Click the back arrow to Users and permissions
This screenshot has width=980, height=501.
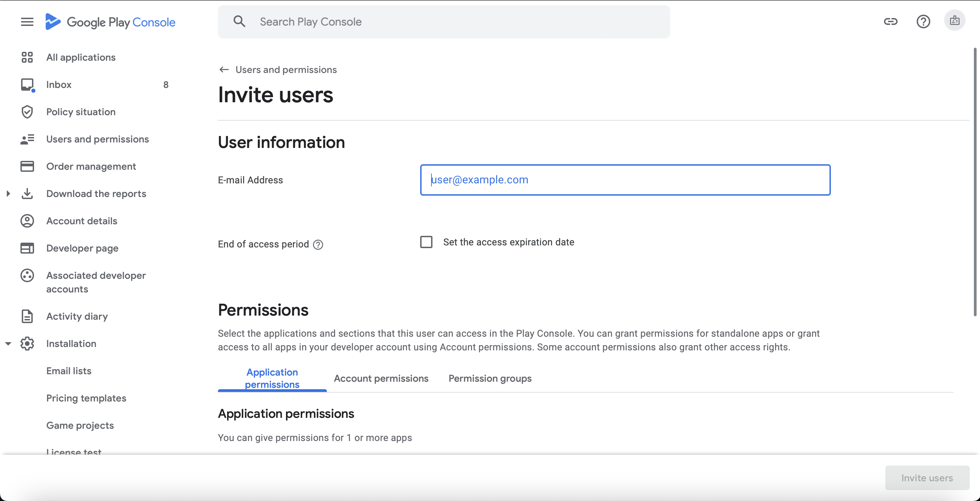pos(224,70)
